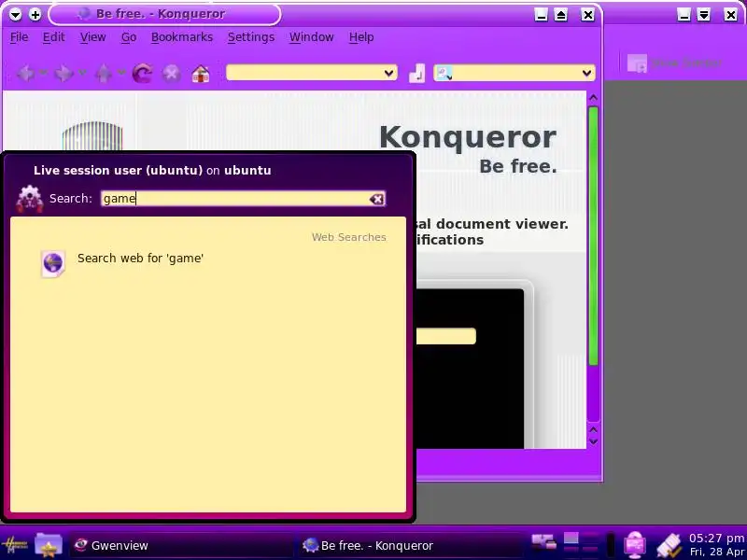
Task: Go to the Home page icon
Action: [201, 74]
